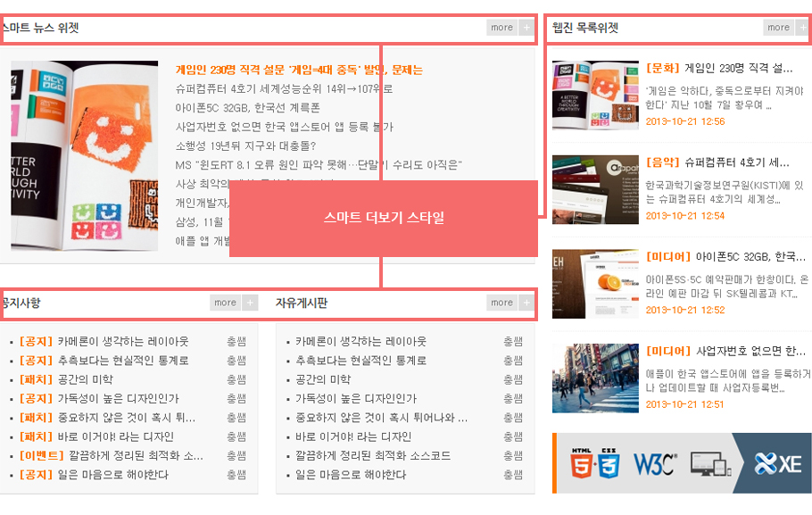Open webzine title '[음악] 슈퍼컴퓨터 4호기 세...'
812x515 pixels.
[717, 162]
